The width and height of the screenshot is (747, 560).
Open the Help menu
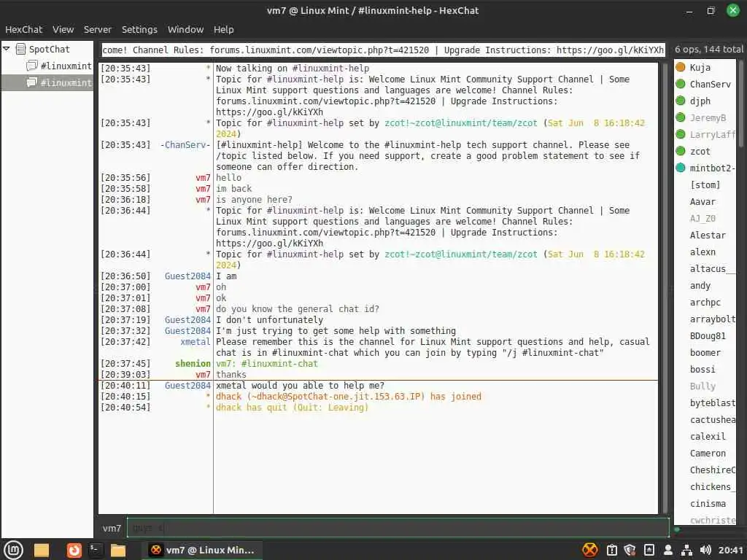coord(223,29)
